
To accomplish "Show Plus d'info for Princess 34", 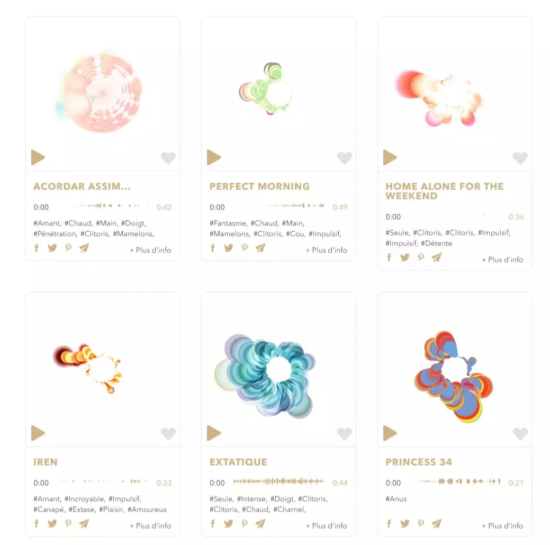I will (x=503, y=526).
